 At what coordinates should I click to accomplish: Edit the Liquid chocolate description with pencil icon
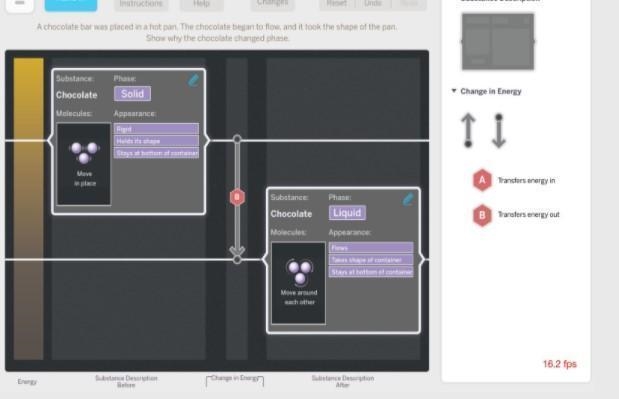[x=408, y=199]
